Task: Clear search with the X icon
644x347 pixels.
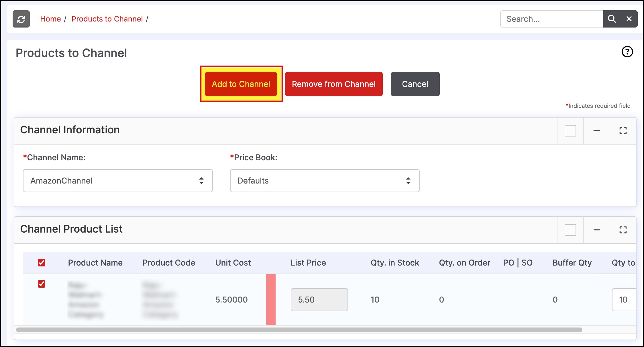Action: coord(629,19)
